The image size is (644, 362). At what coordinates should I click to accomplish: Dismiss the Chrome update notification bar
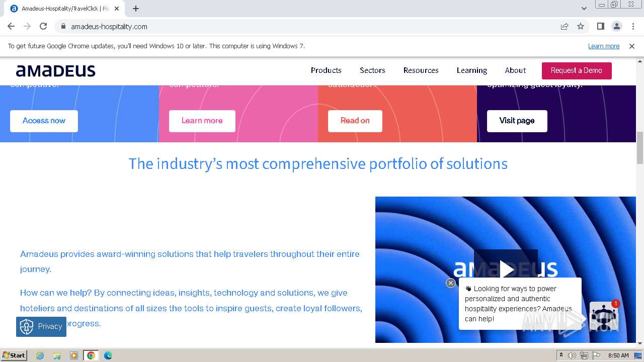coord(632,46)
